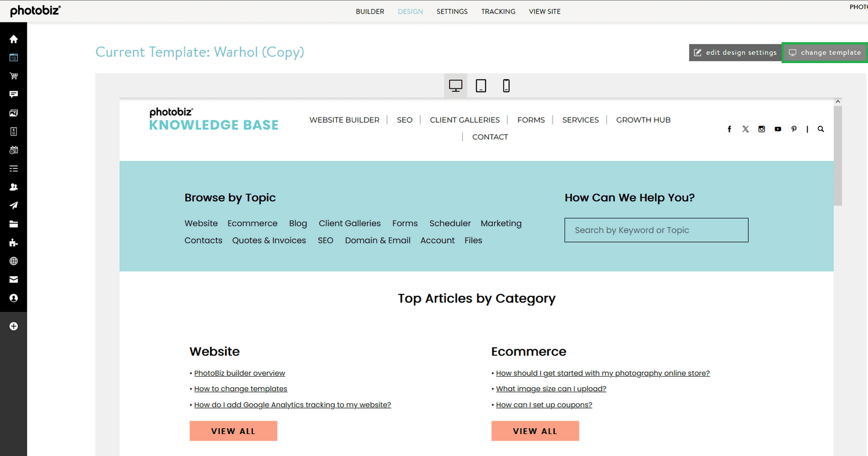This screenshot has height=456, width=868.
Task: Open the contacts people icon
Action: click(13, 187)
